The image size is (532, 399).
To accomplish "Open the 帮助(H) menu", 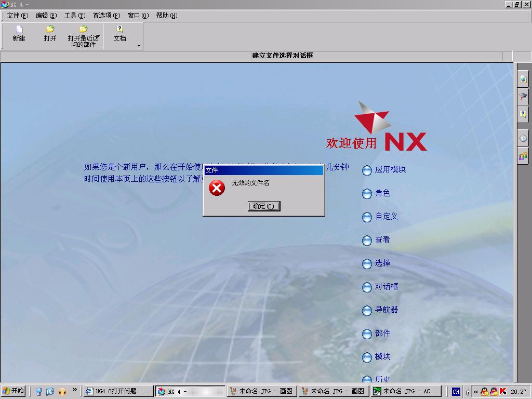I will (167, 15).
